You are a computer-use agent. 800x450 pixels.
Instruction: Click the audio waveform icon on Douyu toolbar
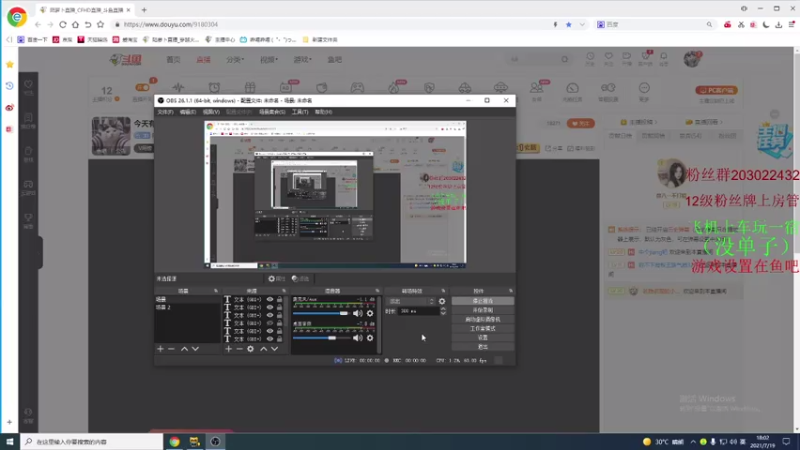(178, 88)
